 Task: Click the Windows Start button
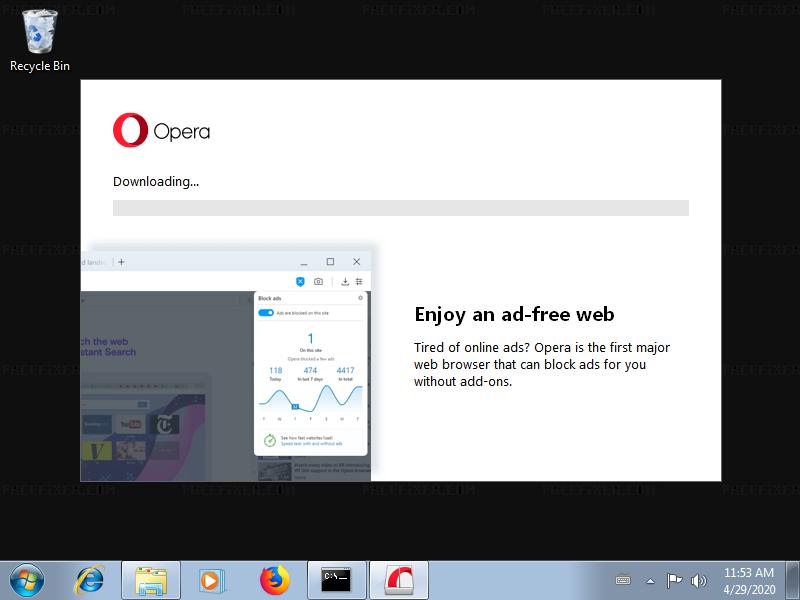point(27,580)
